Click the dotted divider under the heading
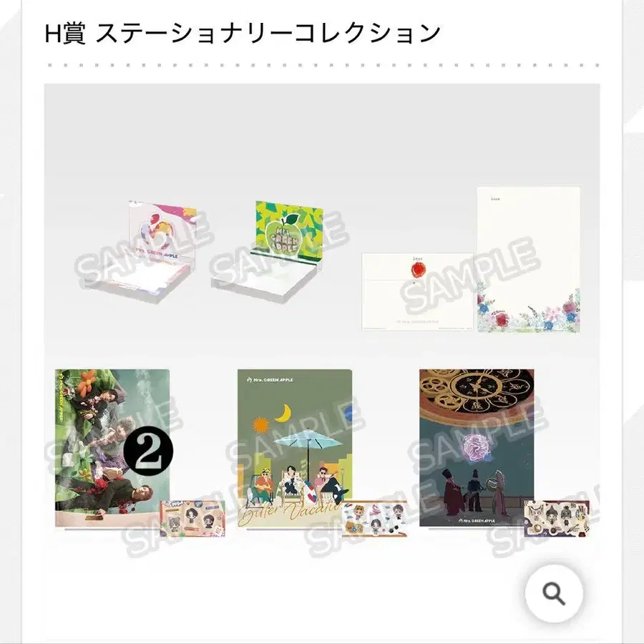The height and width of the screenshot is (644, 644). pos(322,65)
